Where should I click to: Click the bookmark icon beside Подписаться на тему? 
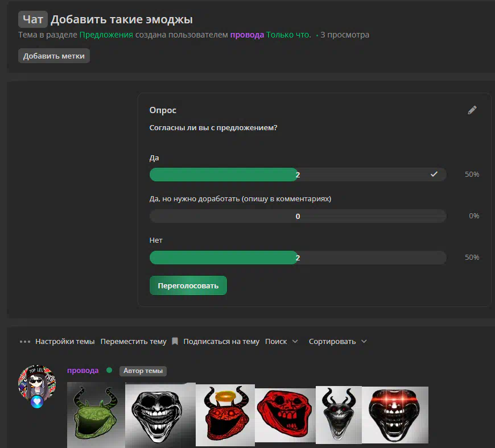tap(175, 341)
